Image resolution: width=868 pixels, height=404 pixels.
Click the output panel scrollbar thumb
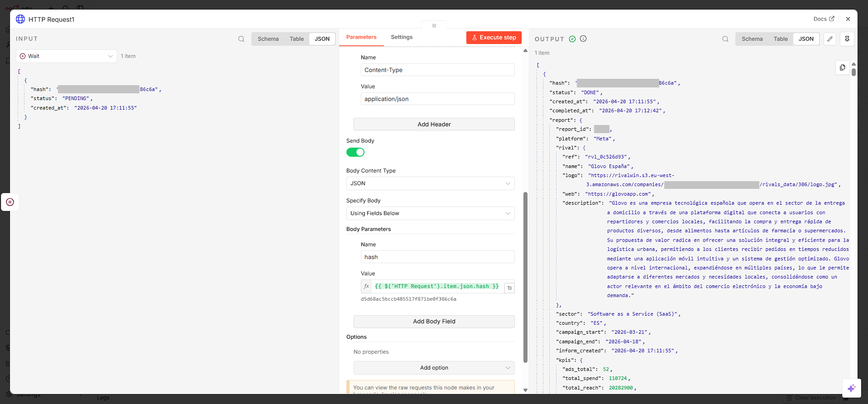tap(854, 72)
